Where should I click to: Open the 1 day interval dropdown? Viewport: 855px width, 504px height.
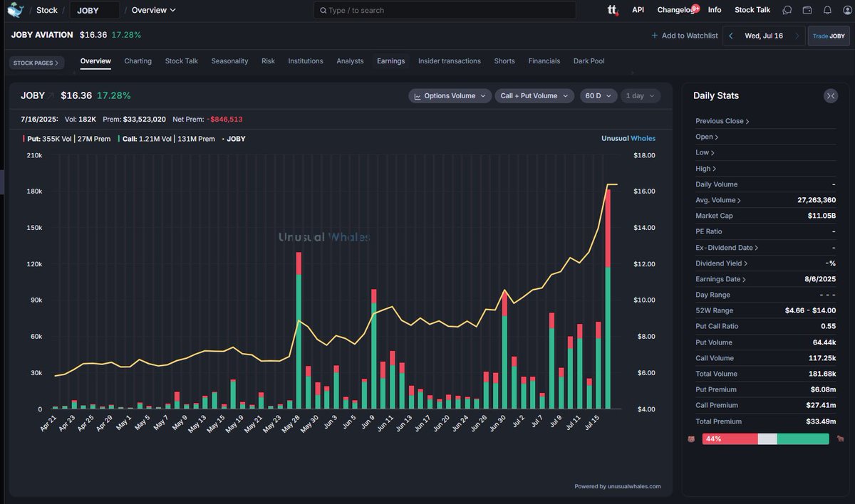(x=640, y=95)
